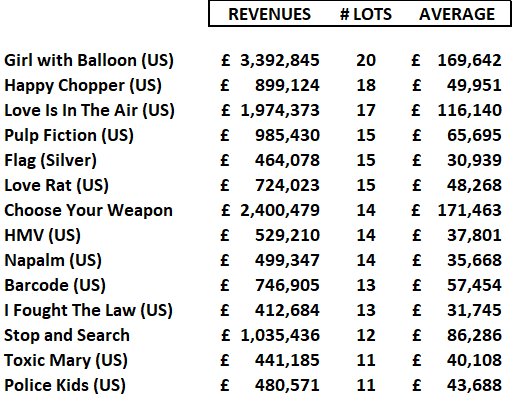Click Napalm (US) revenue 499,347
513x398 pixels.
pos(287,260)
